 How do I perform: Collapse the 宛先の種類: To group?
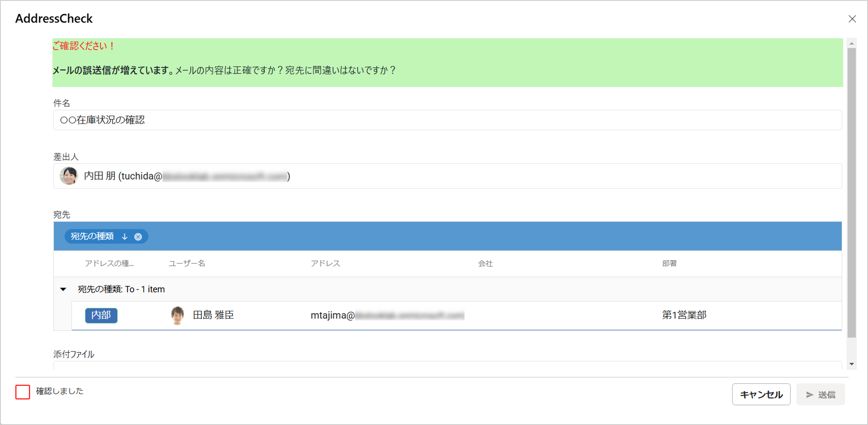[63, 289]
